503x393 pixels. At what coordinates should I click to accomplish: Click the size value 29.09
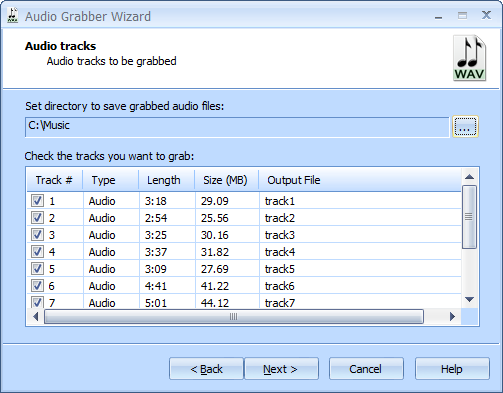point(215,201)
